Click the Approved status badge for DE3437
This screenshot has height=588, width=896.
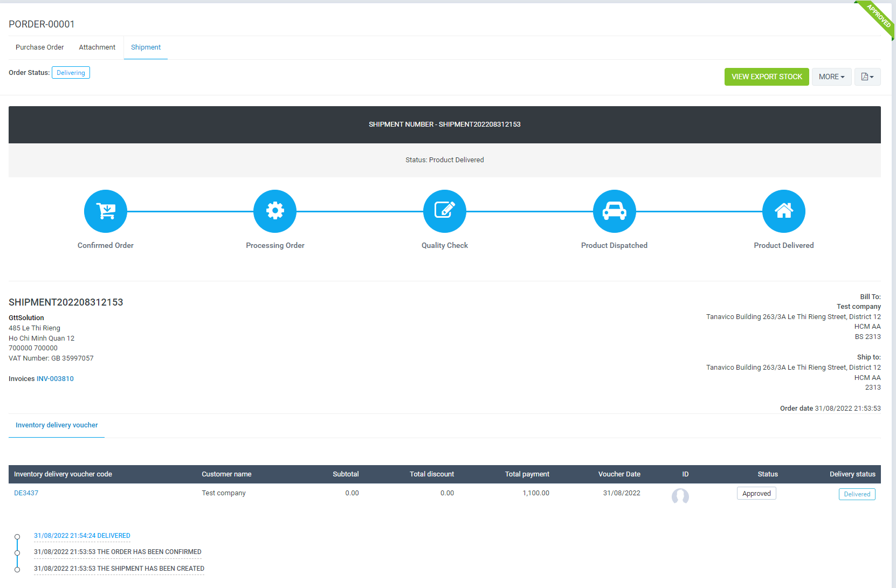pyautogui.click(x=756, y=493)
